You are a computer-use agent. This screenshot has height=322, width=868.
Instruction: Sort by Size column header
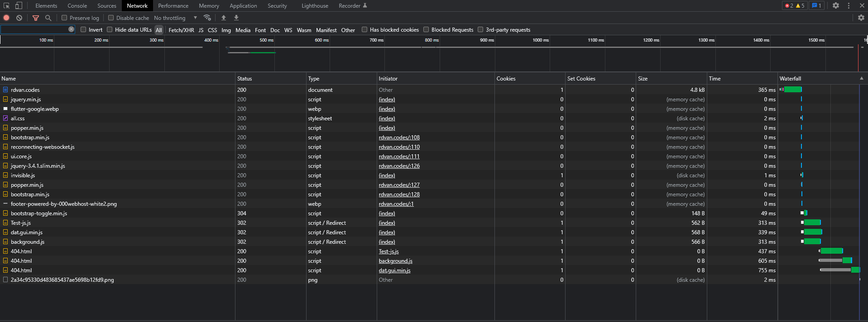click(x=671, y=78)
